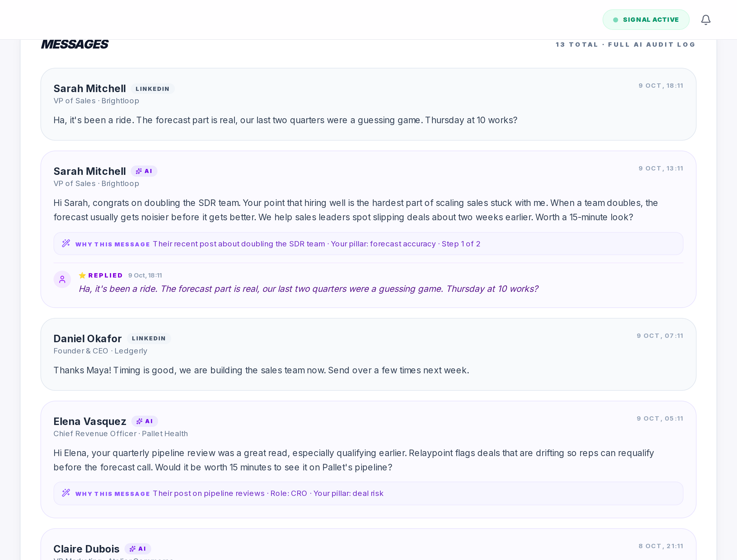The height and width of the screenshot is (560, 737).
Task: Click the Messages heading
Action: (x=75, y=44)
